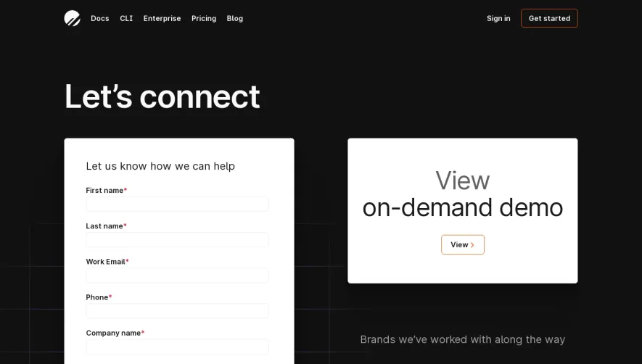642x364 pixels.
Task: Open the Pricing page link
Action: [x=204, y=18]
